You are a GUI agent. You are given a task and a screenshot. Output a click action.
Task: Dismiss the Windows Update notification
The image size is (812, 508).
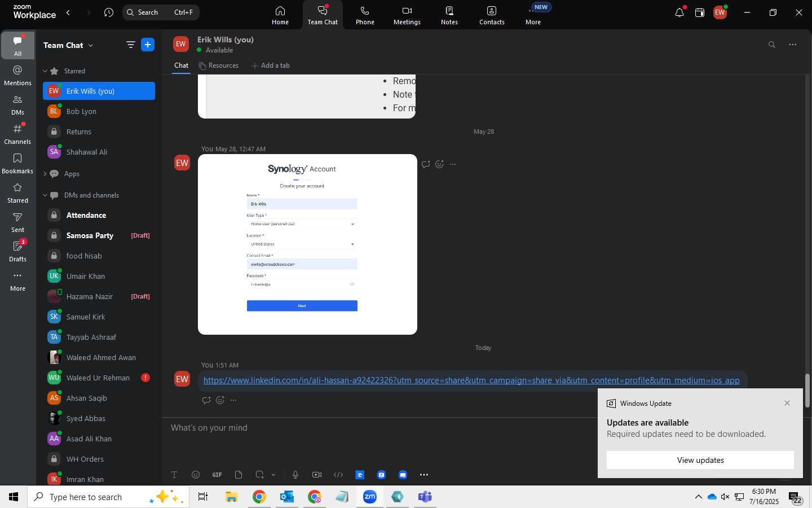787,403
